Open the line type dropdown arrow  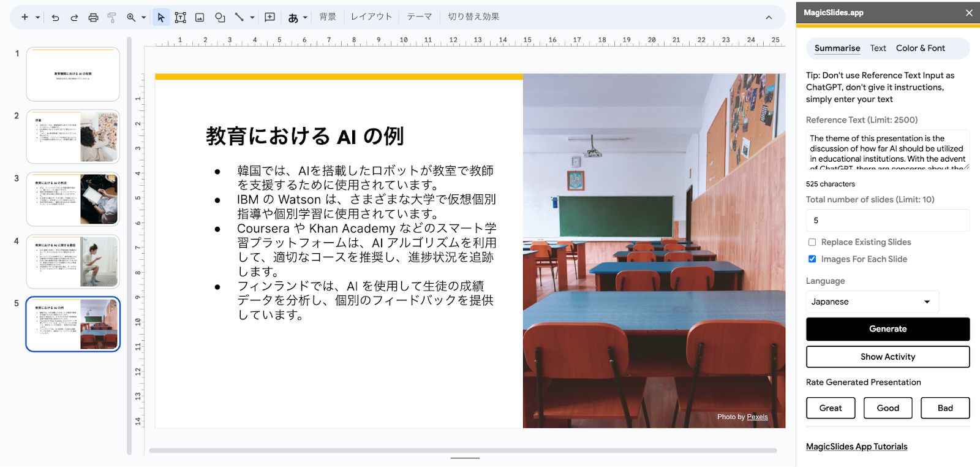(252, 18)
